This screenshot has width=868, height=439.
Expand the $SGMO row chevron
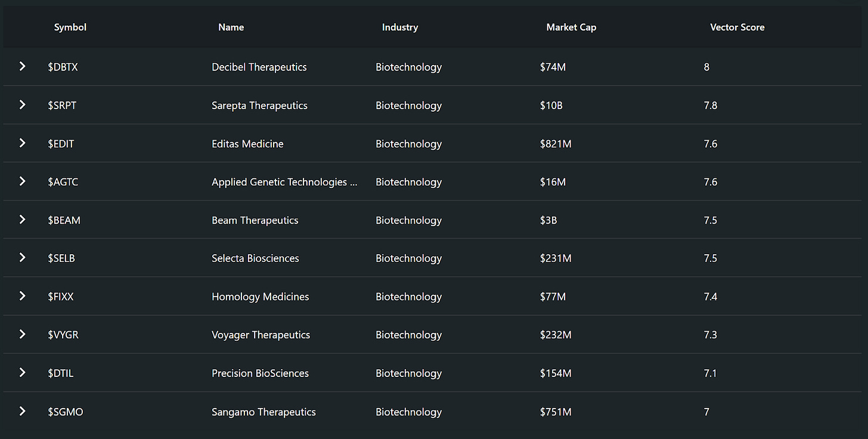[22, 410]
